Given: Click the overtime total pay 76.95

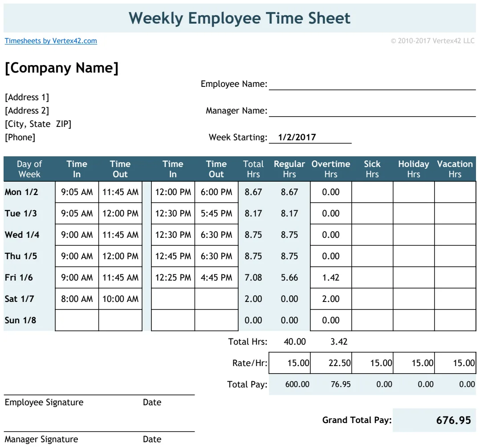Looking at the screenshot, I should pos(341,384).
